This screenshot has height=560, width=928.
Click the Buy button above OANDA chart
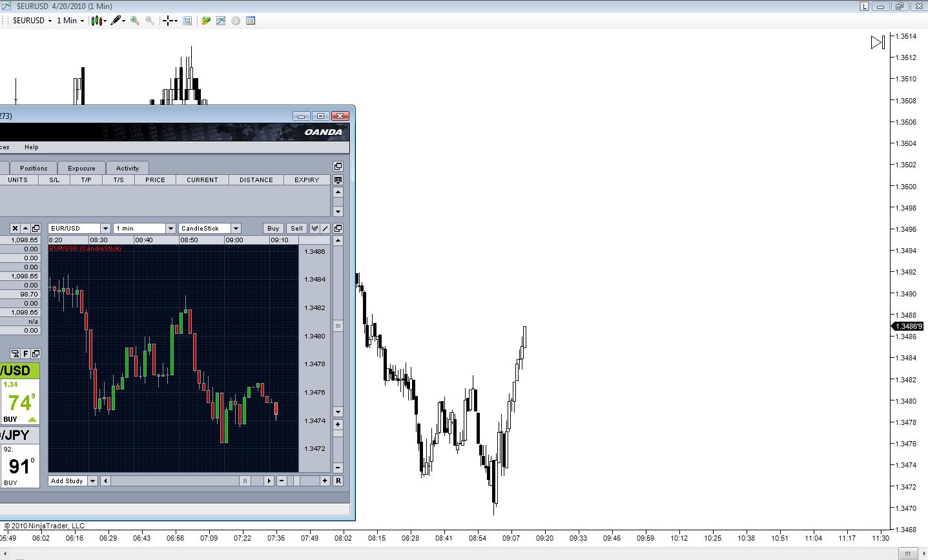coord(273,228)
